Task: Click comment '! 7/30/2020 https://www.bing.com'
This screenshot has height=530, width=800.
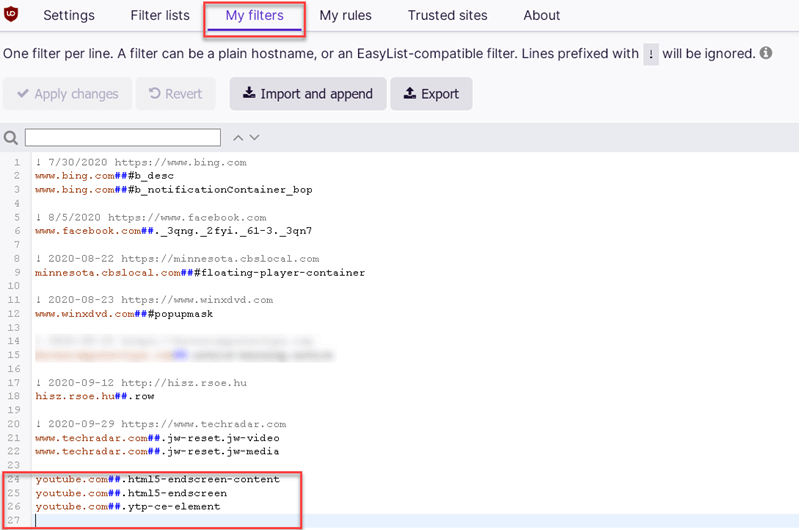Action: 141,163
